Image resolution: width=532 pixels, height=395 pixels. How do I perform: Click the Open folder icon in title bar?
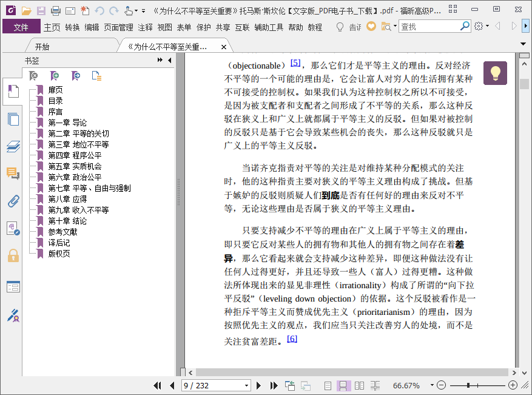27,11
